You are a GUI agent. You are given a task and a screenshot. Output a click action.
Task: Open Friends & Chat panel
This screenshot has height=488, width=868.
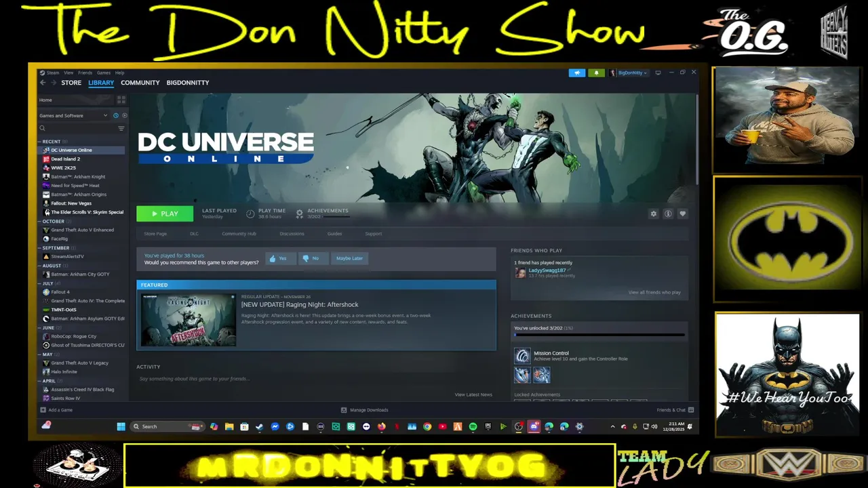pos(675,410)
